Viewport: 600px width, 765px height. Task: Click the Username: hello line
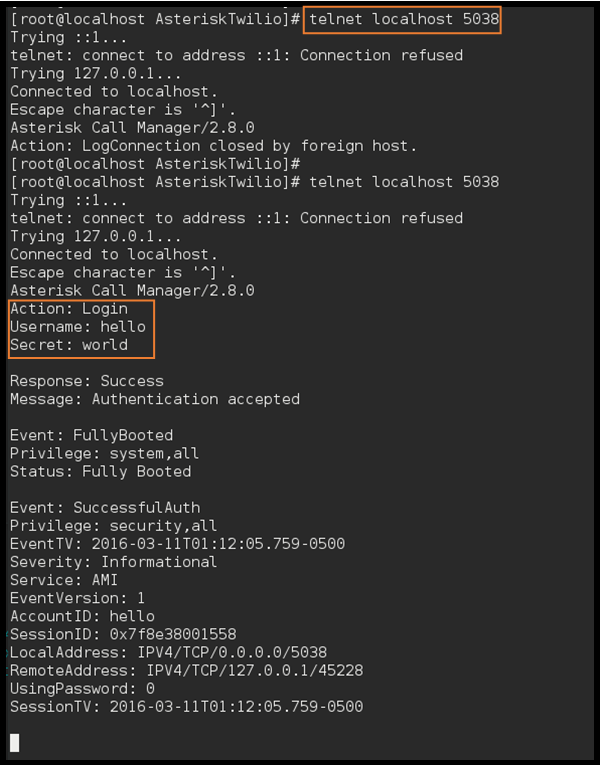click(78, 327)
